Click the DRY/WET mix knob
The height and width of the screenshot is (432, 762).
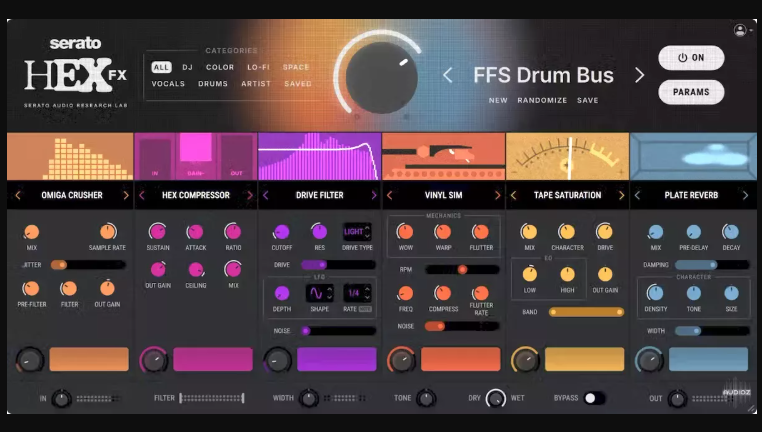pyautogui.click(x=496, y=398)
